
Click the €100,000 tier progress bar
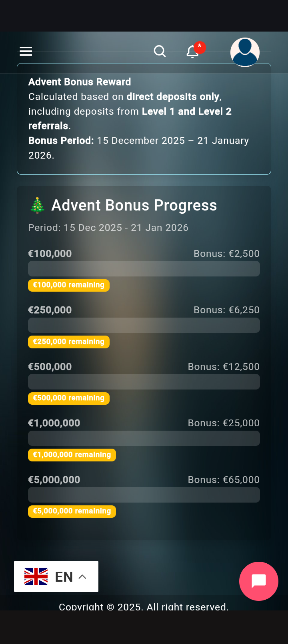point(144,268)
